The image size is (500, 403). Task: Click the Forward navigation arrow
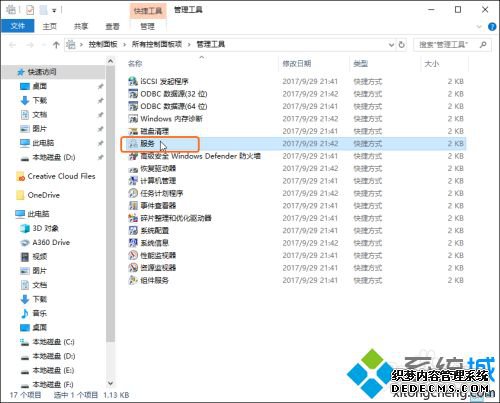(x=30, y=45)
